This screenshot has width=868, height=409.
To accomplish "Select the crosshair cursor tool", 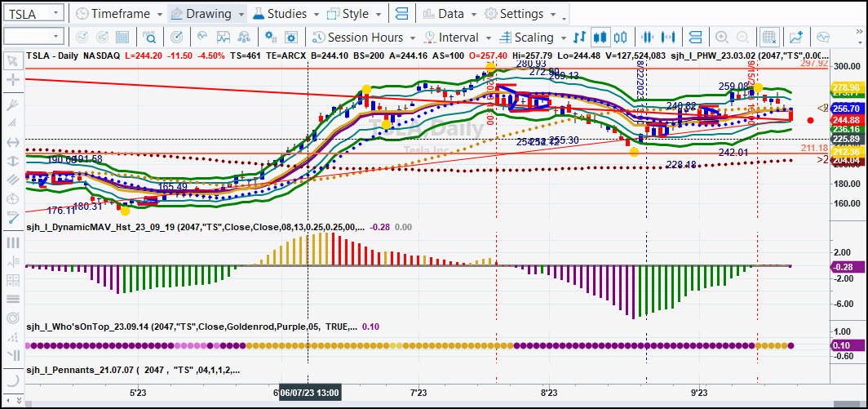I will click(13, 80).
